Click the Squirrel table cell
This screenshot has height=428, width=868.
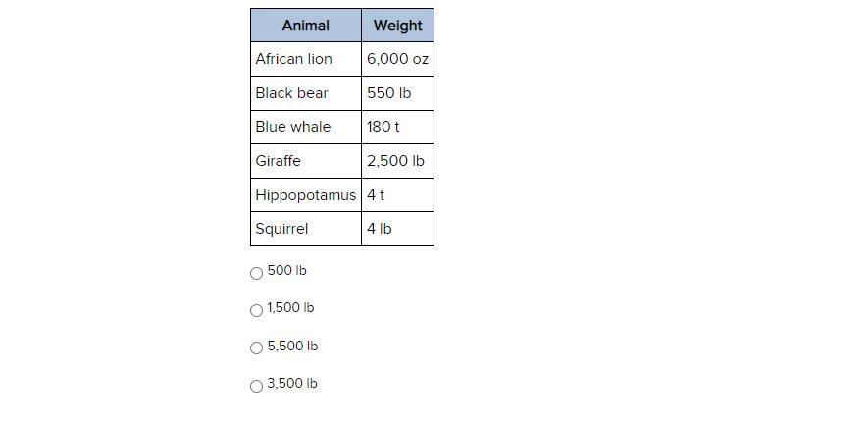coord(305,229)
